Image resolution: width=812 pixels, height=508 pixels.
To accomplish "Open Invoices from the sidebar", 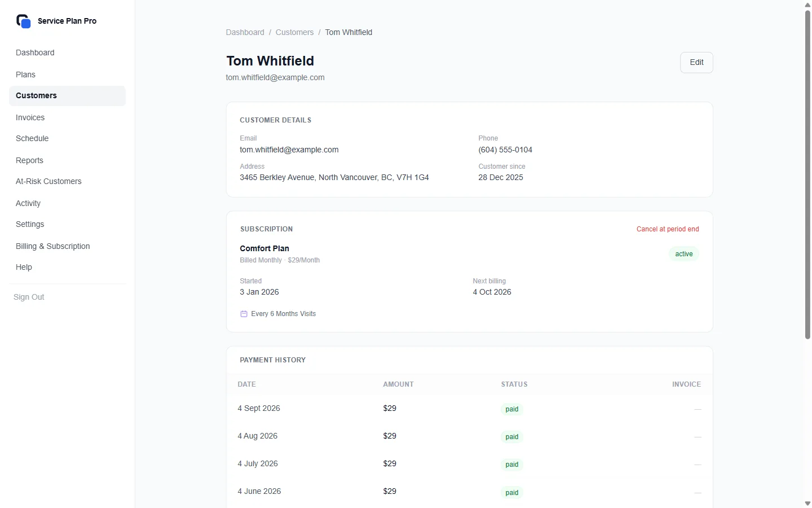I will [x=67, y=117].
